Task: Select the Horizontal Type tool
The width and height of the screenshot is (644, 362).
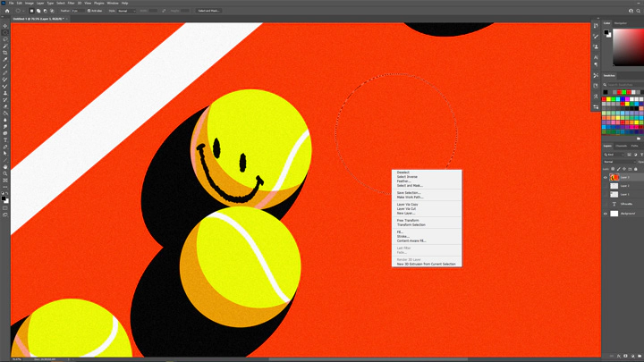Action: [x=5, y=140]
